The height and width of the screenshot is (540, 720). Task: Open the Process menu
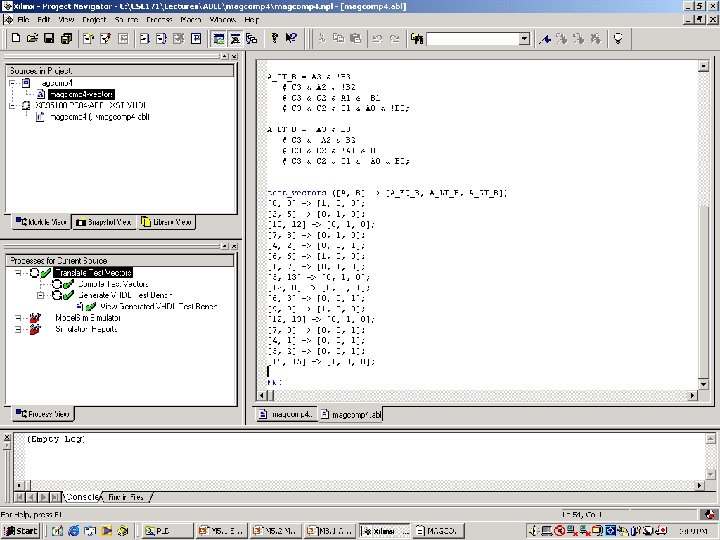[x=159, y=20]
